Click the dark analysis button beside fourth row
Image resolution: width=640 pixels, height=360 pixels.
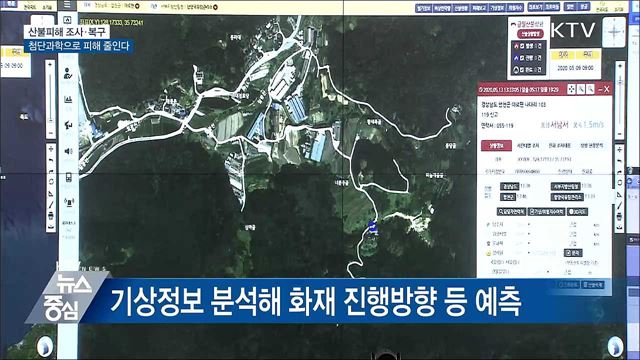(x=573, y=253)
